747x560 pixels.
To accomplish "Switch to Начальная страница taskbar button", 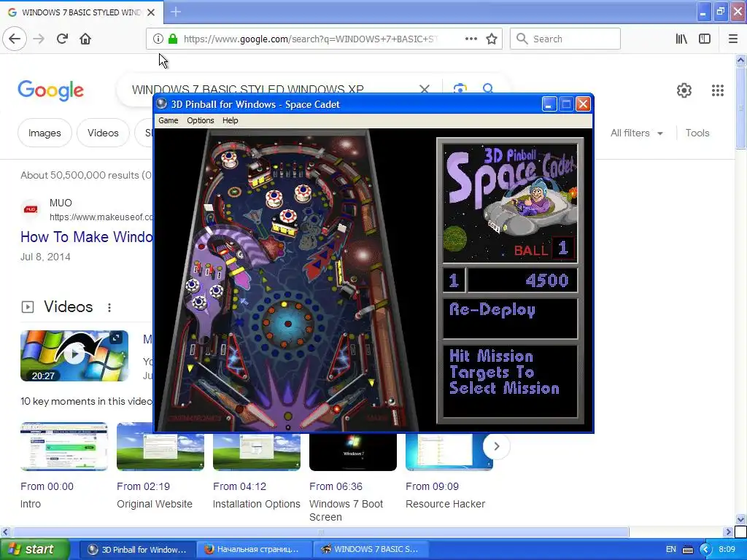I will [255, 550].
